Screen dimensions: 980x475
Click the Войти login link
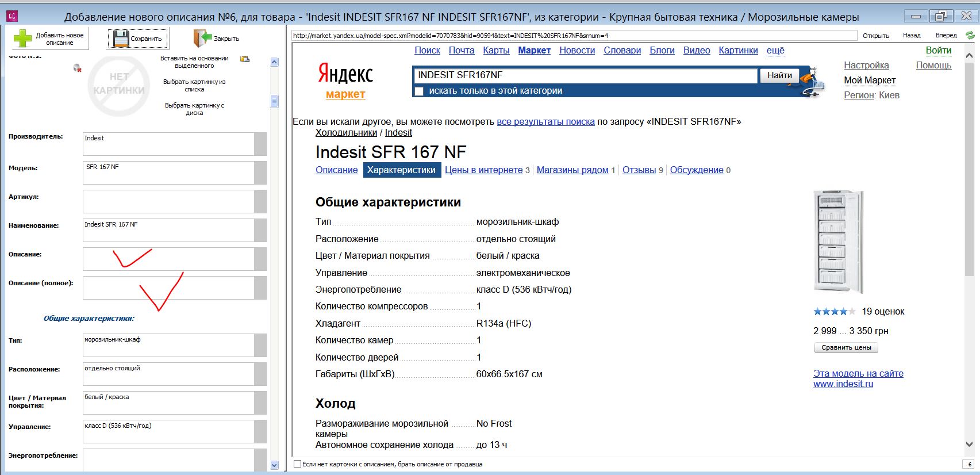point(939,51)
